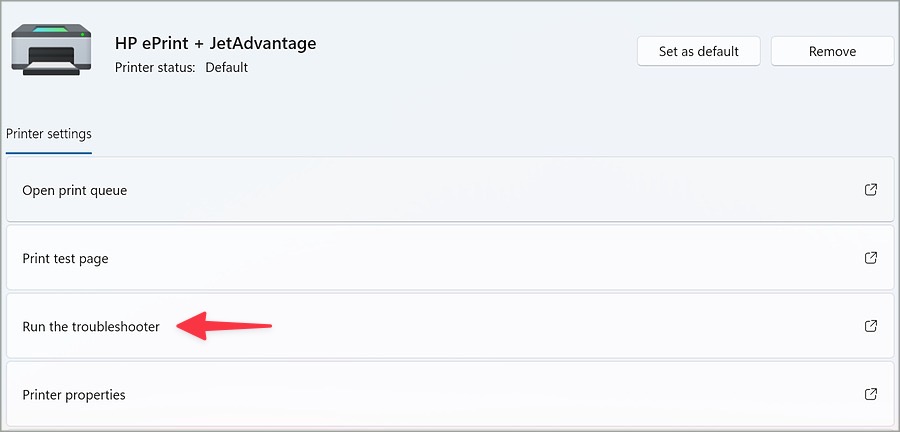900x432 pixels.
Task: Open Printer properties via its label
Action: pos(74,395)
